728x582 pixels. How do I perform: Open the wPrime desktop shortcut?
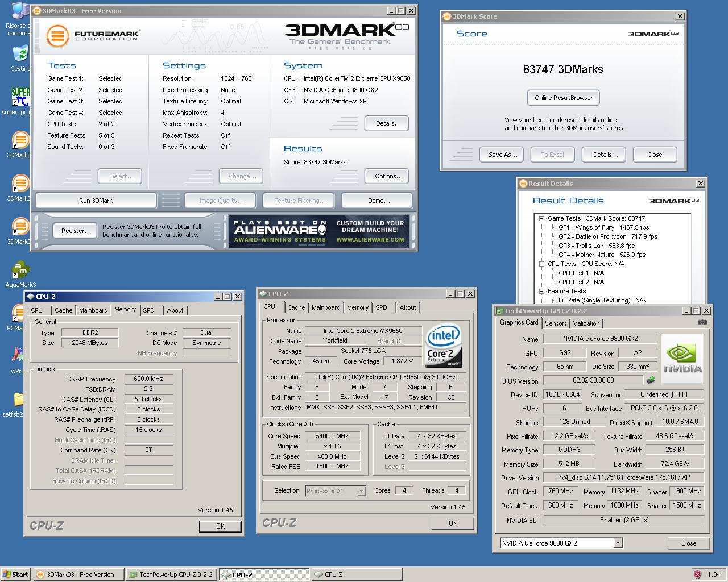pos(19,356)
